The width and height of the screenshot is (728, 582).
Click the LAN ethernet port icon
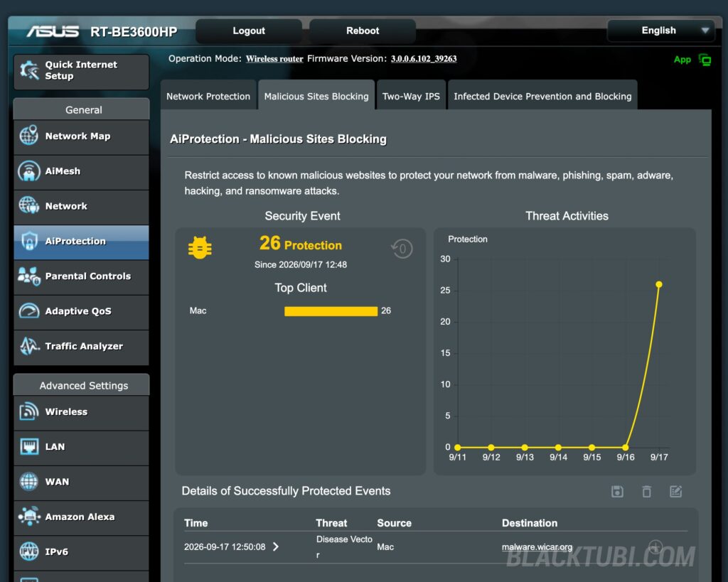(x=28, y=446)
